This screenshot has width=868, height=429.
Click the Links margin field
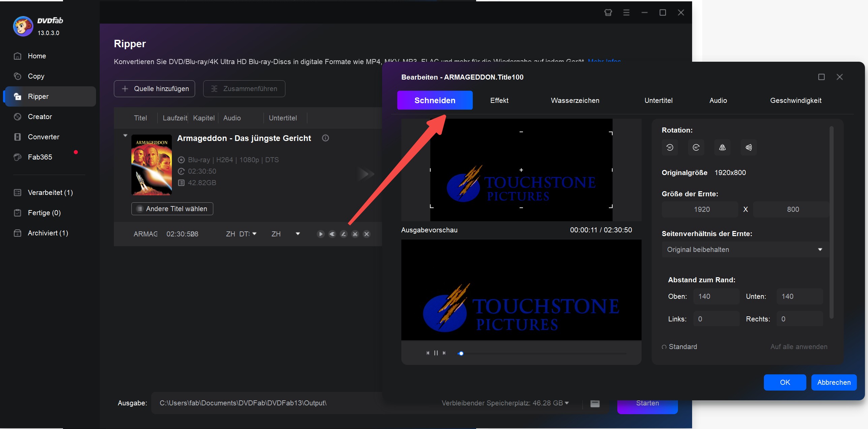click(x=716, y=319)
